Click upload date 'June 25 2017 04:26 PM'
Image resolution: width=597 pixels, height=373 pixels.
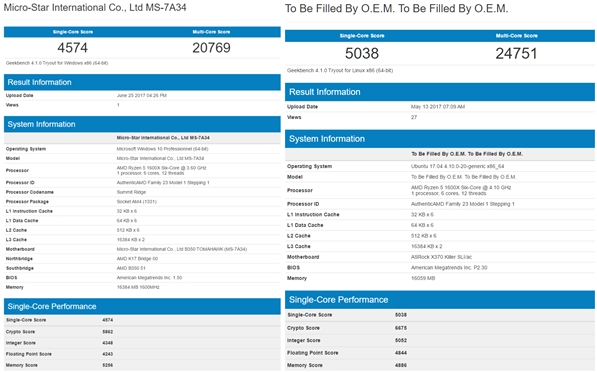click(142, 96)
